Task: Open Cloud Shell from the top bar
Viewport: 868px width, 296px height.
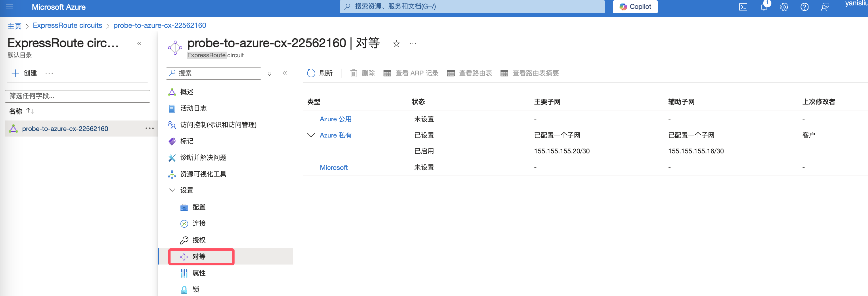Action: 743,7
